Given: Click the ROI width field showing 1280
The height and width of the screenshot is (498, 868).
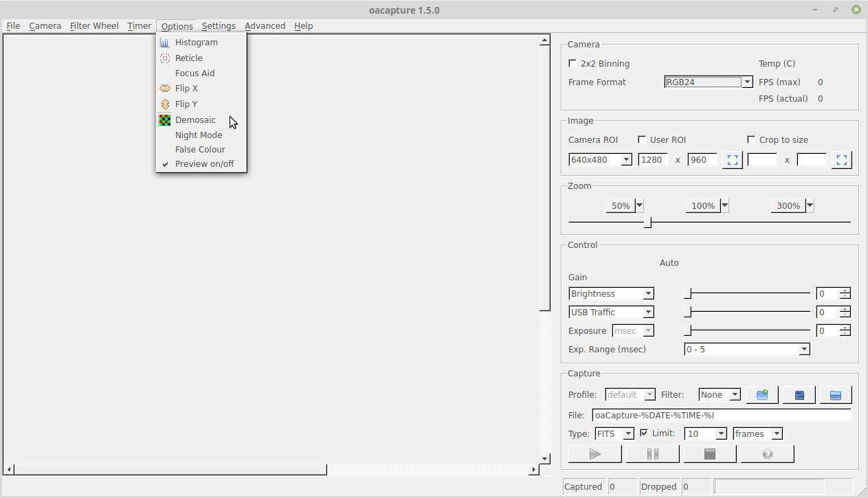Looking at the screenshot, I should [653, 160].
